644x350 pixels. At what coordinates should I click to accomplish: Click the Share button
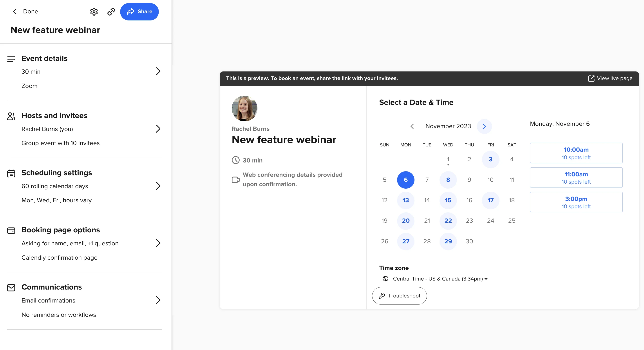[139, 12]
